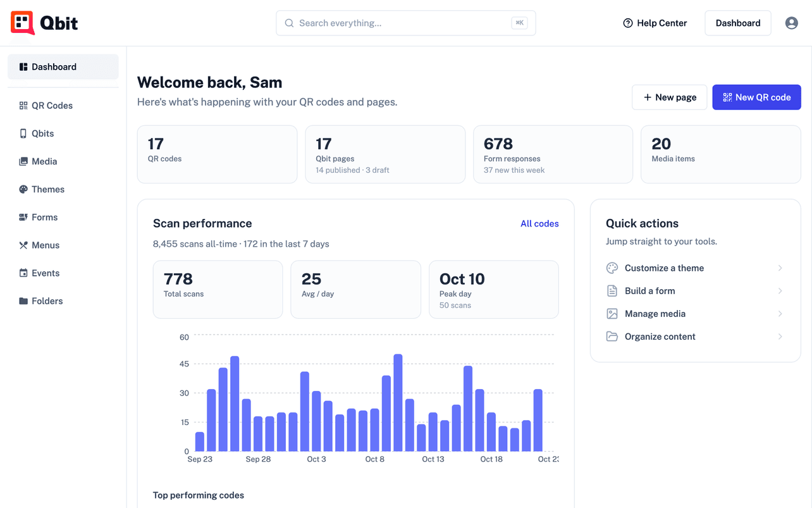Open the Form responses stat card
The image size is (812, 508).
[x=553, y=154]
